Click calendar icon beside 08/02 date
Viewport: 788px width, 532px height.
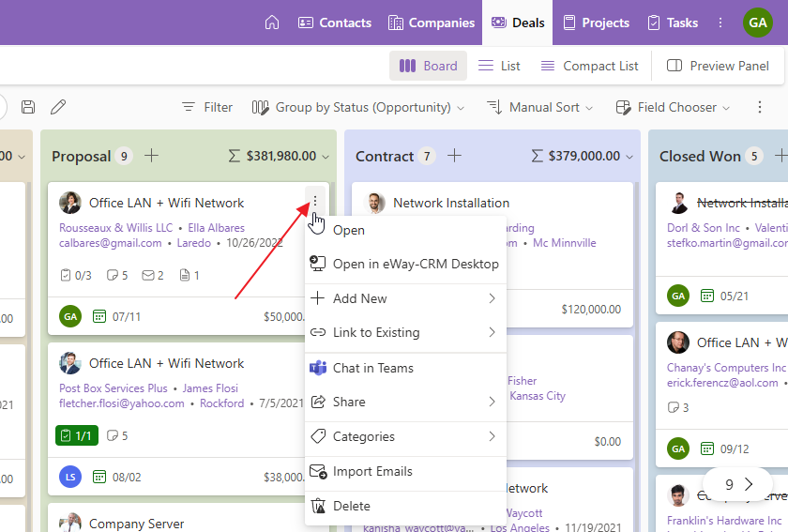(x=99, y=477)
